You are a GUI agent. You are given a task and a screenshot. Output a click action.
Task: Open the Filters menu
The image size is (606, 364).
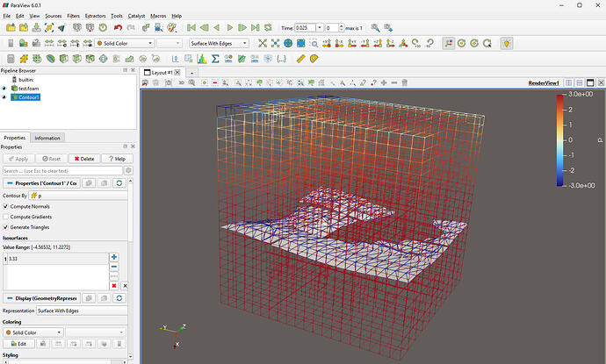[x=73, y=16]
